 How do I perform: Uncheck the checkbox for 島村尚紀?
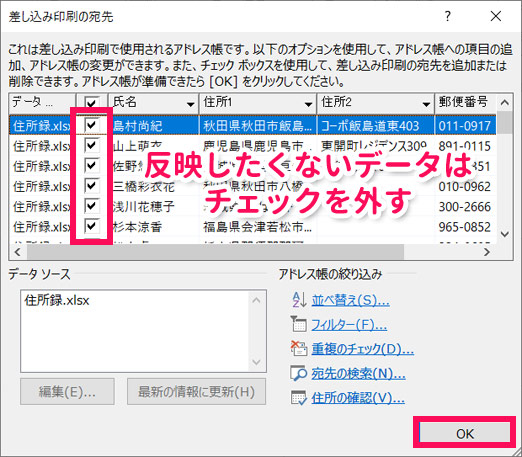point(91,125)
